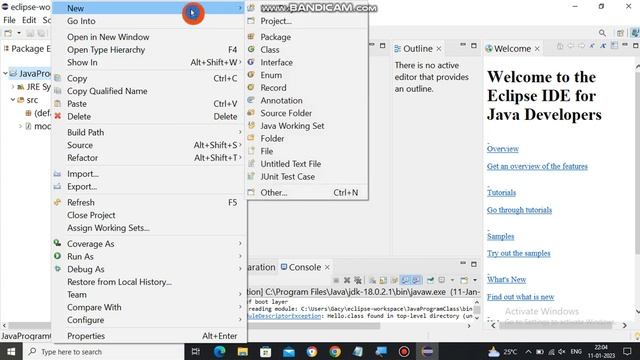640x360 pixels.
Task: Click the toolbar search magnifier icon
Action: 602,33
